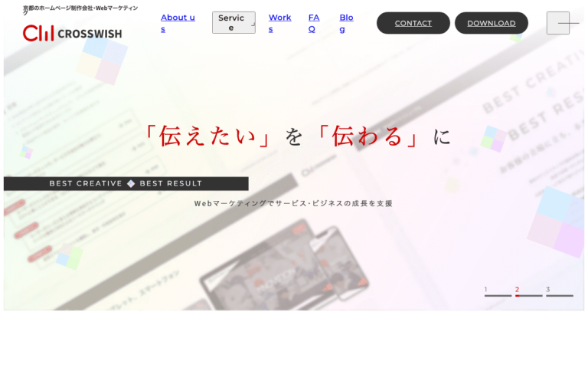Expand the Service dropdown button
This screenshot has height=368, width=588.
(x=234, y=22)
